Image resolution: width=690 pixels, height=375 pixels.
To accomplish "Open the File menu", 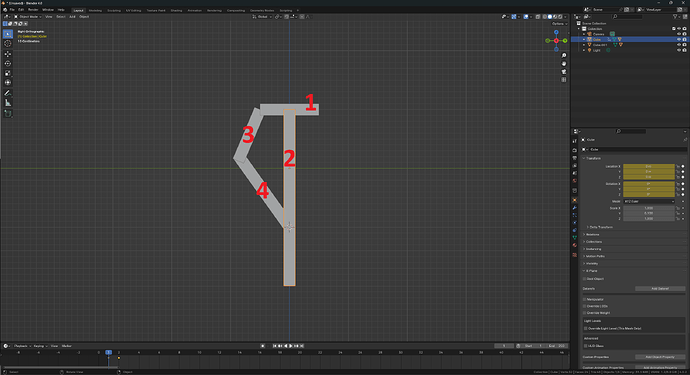I will pyautogui.click(x=12, y=10).
